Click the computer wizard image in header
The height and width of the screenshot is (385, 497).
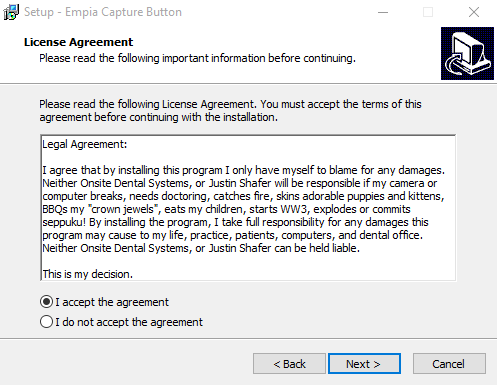coord(467,53)
